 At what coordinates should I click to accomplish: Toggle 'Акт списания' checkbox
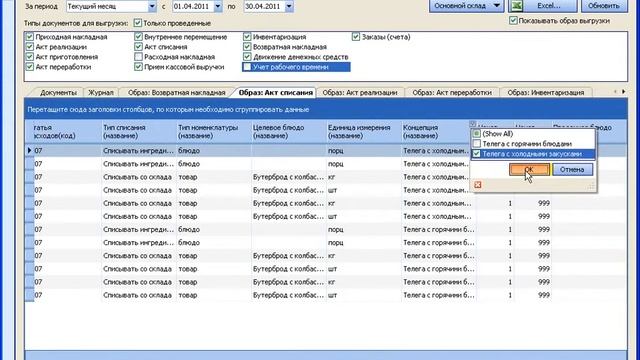pos(138,47)
